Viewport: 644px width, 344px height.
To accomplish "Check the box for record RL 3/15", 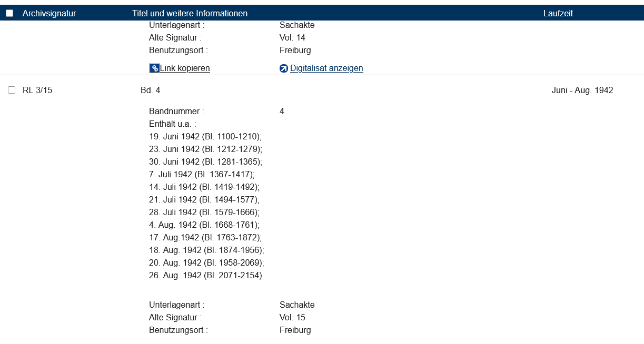I will click(12, 90).
